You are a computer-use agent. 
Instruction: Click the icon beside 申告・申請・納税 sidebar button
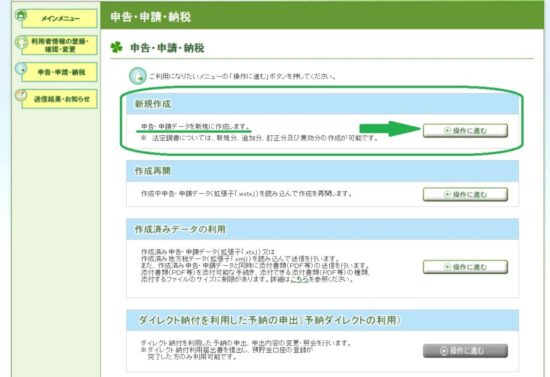tap(21, 69)
